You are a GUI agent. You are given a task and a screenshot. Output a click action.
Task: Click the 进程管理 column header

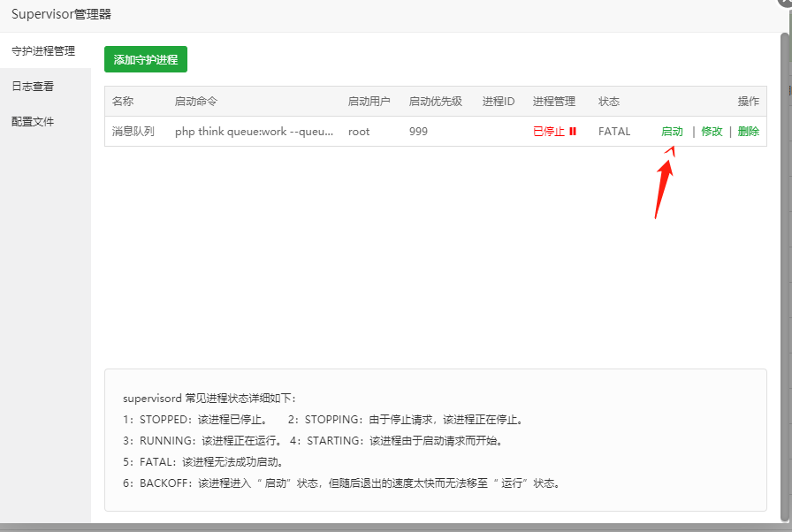(554, 101)
